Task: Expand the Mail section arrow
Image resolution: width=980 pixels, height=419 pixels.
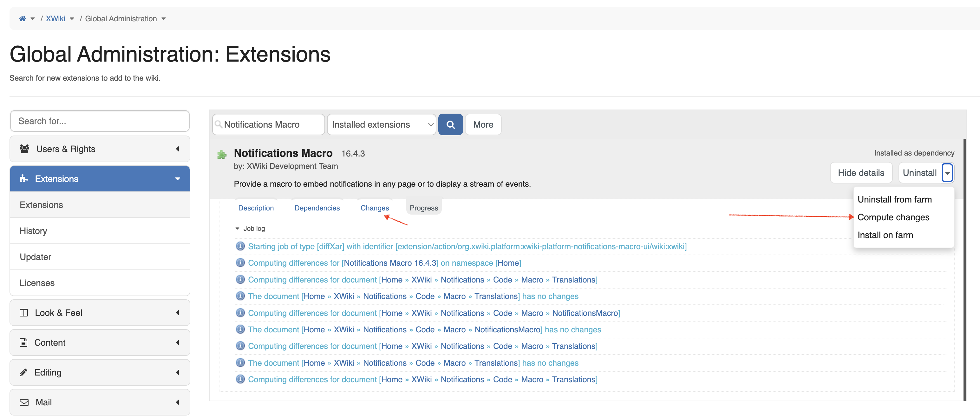Action: 177,402
